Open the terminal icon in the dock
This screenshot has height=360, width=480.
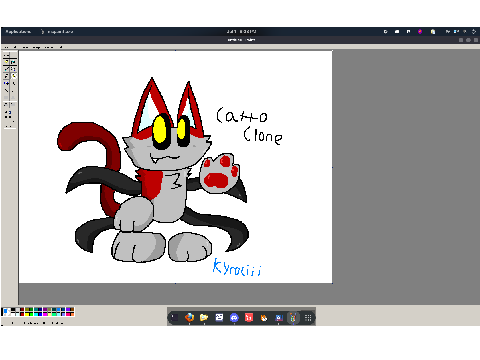[174, 317]
